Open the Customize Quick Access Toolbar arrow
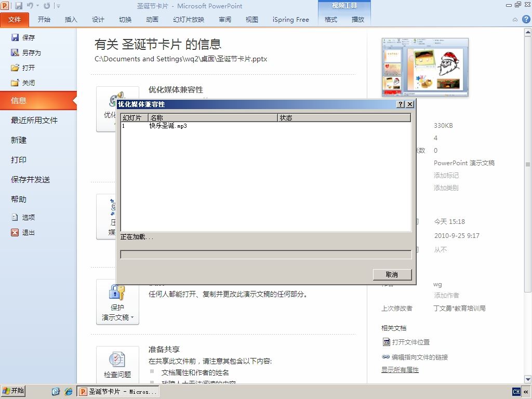 [x=58, y=6]
